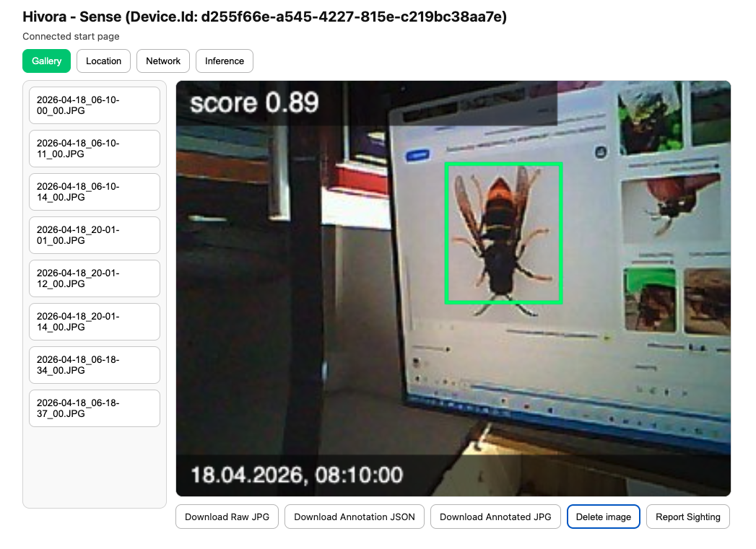Select image 2026-04-18_20-01-12_00.JPG
Image resolution: width=756 pixels, height=549 pixels.
pos(95,278)
